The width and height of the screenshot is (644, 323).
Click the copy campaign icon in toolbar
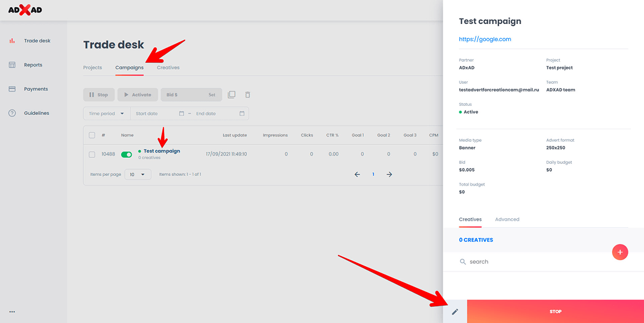point(232,95)
